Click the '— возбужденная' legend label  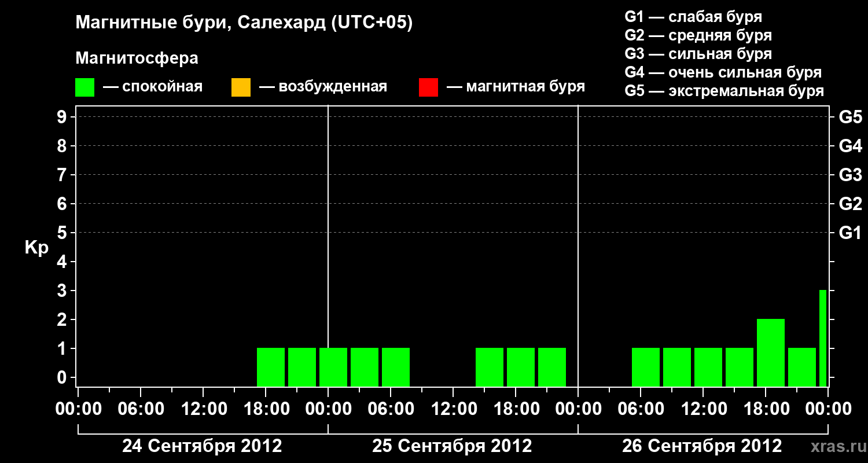pos(323,87)
